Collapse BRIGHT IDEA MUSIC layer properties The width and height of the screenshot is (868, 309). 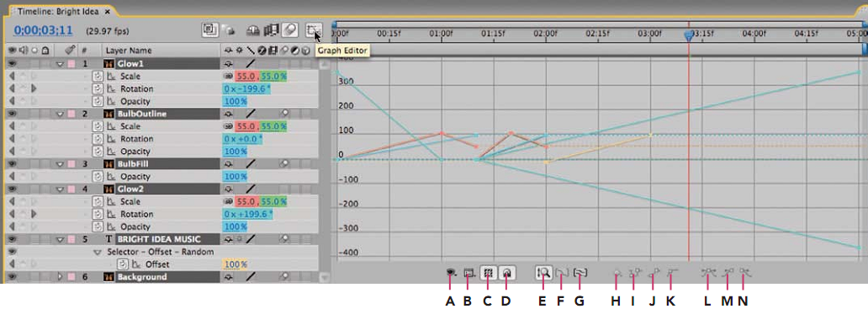(61, 240)
